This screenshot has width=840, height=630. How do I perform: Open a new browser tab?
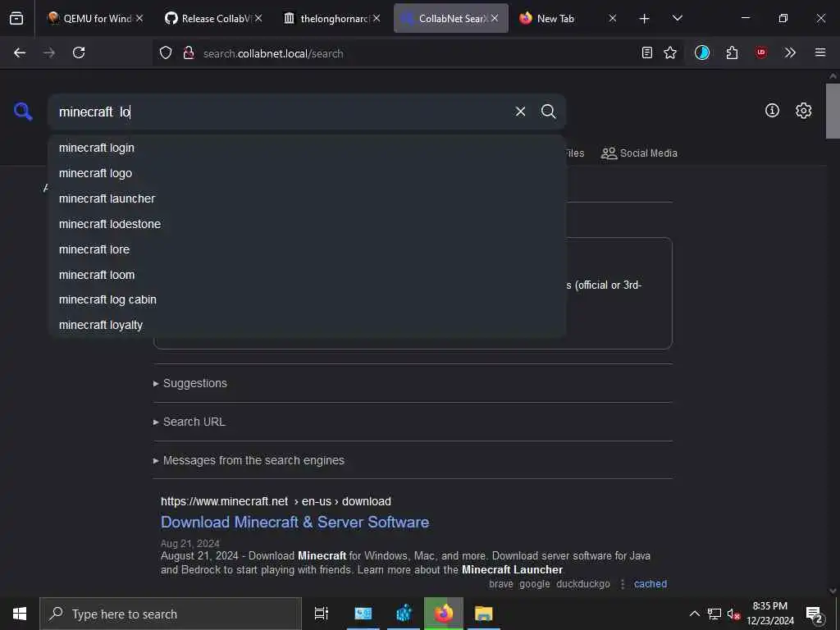tap(645, 19)
